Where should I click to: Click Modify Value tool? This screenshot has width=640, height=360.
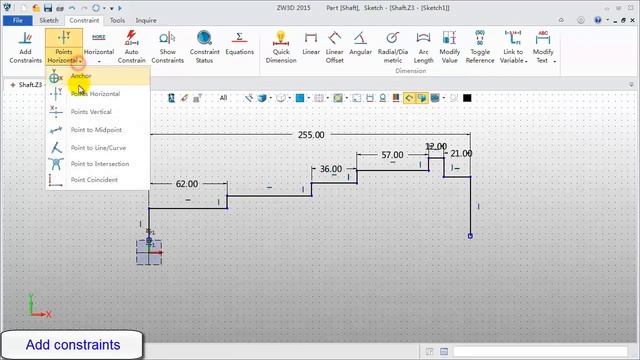[x=449, y=48]
